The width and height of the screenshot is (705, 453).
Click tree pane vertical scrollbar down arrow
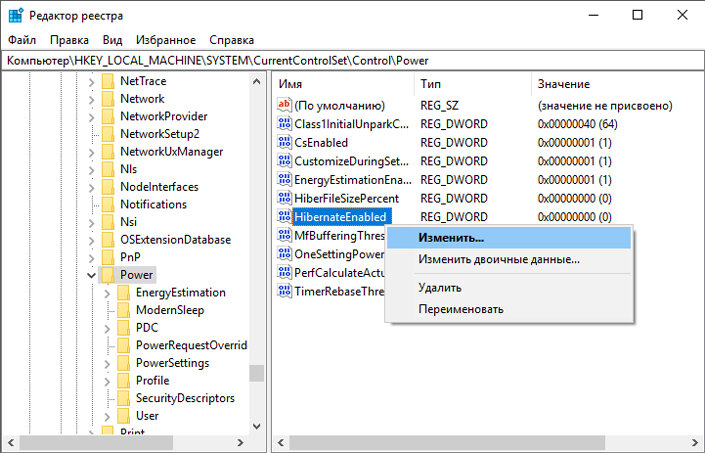coord(257,426)
